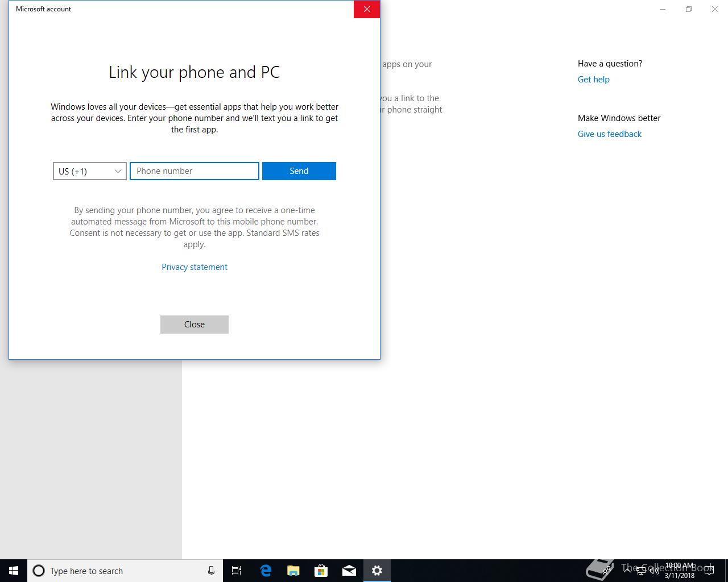Click the taskbar clock showing 3/11/2018
Image resolution: width=728 pixels, height=582 pixels.
680,571
